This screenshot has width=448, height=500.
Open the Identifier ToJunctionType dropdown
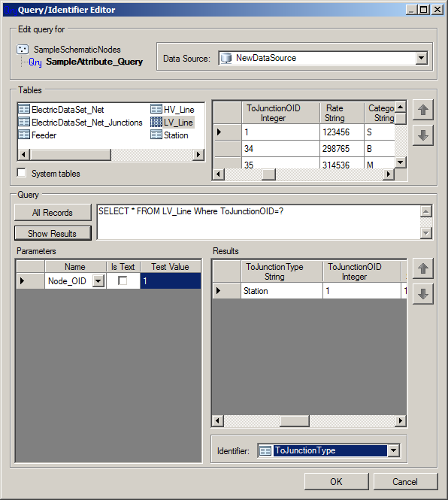[394, 450]
